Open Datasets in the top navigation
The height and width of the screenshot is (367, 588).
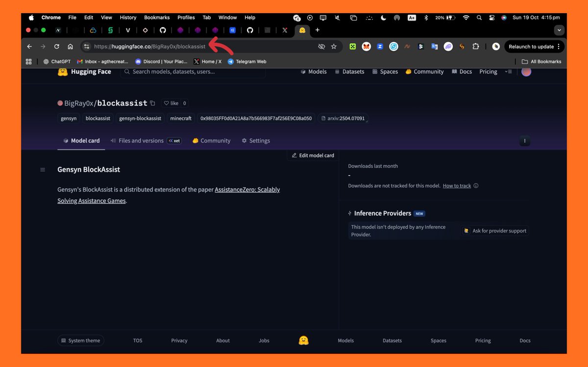[x=349, y=72]
